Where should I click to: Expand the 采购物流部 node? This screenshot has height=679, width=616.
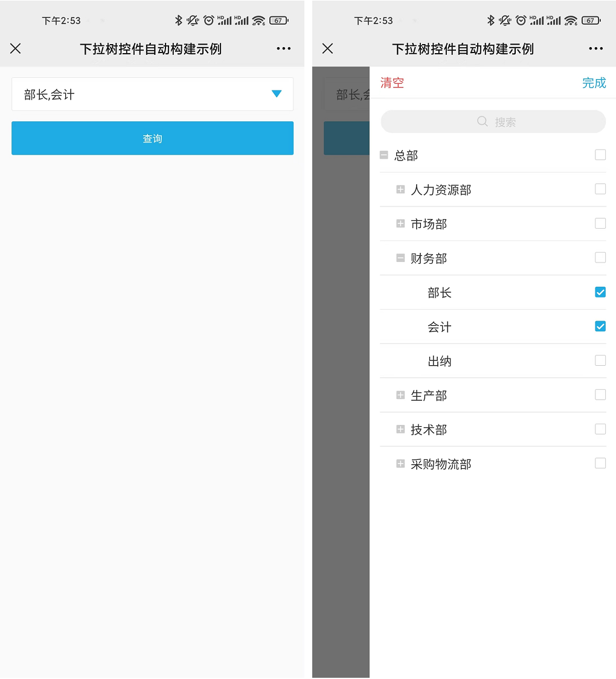tap(400, 464)
